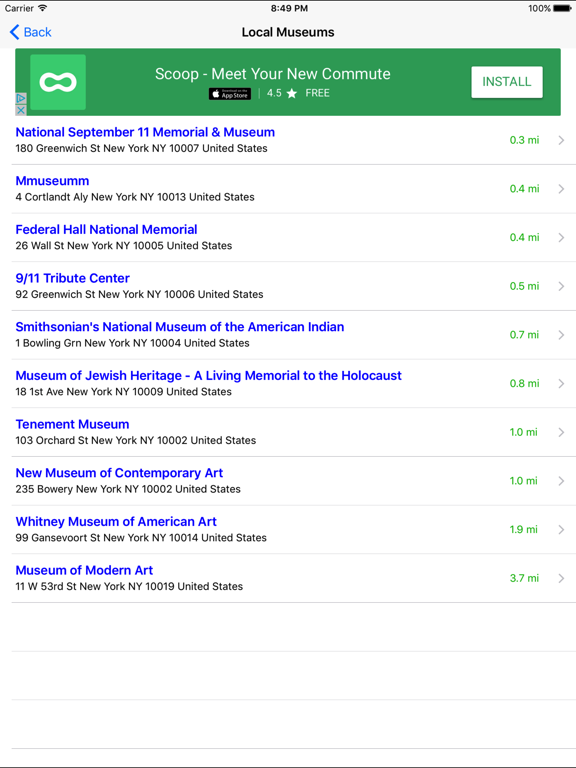Click address 1 Bowling Grn New York

point(133,343)
